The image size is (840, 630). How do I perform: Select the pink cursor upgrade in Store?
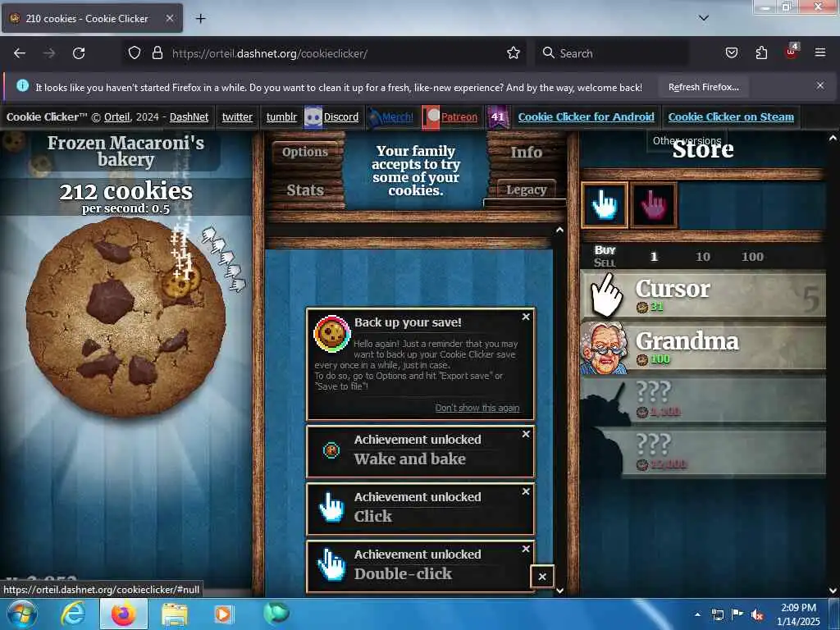pyautogui.click(x=654, y=205)
